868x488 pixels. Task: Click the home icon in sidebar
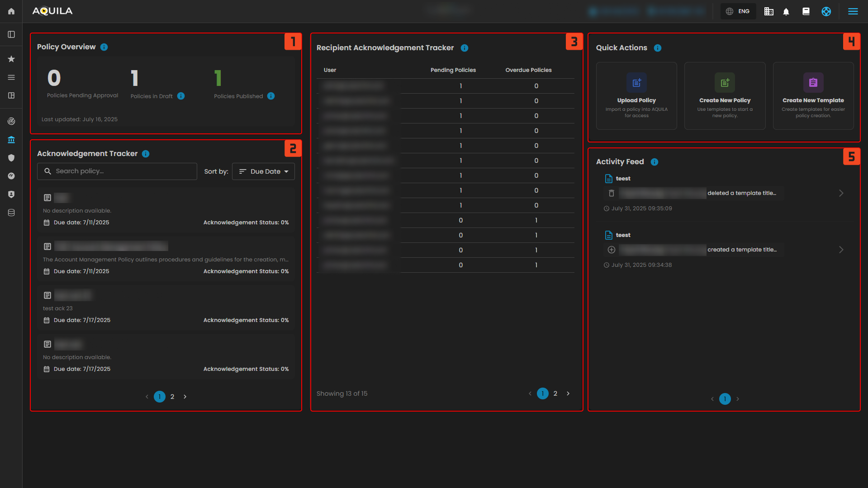coord(11,11)
